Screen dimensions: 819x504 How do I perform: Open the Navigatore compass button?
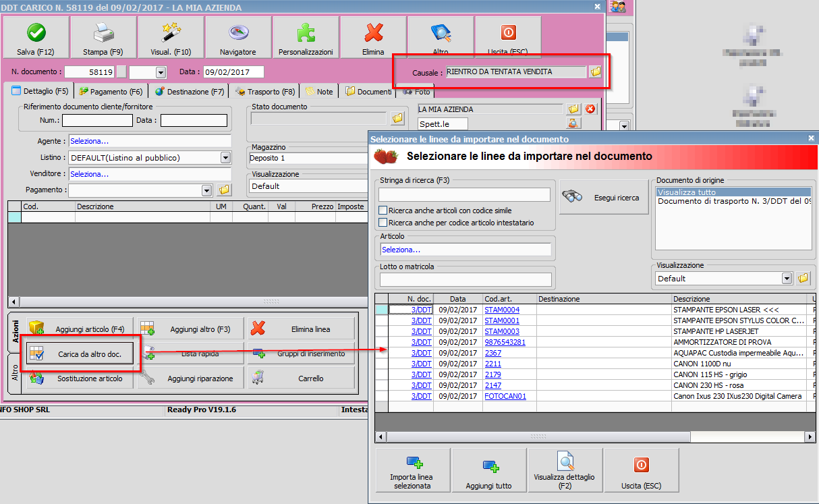tap(238, 37)
